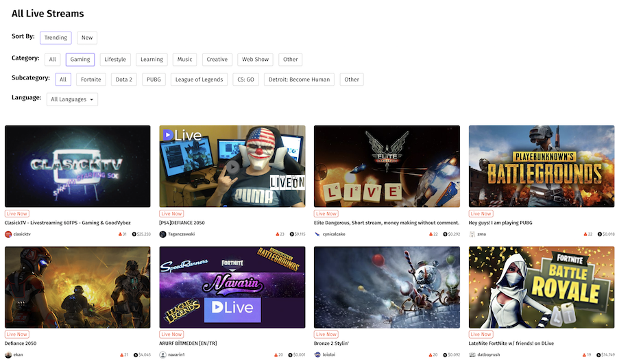617x364 pixels.
Task: Filter by League of Legends subcategory
Action: pyautogui.click(x=199, y=80)
